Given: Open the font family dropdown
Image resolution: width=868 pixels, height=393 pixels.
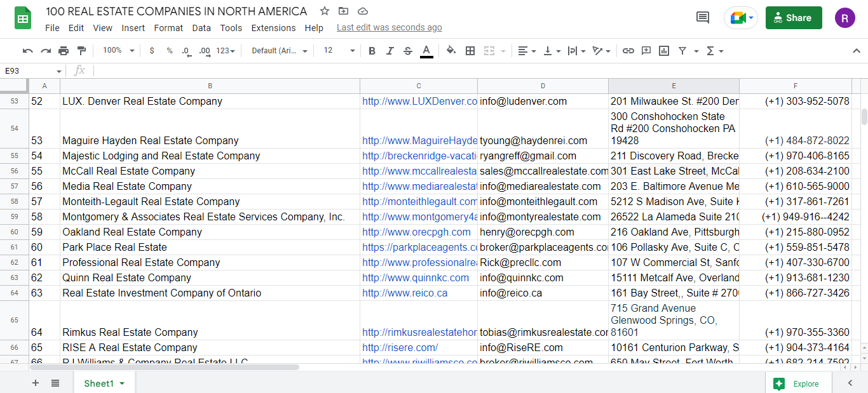Looking at the screenshot, I should click(x=279, y=51).
